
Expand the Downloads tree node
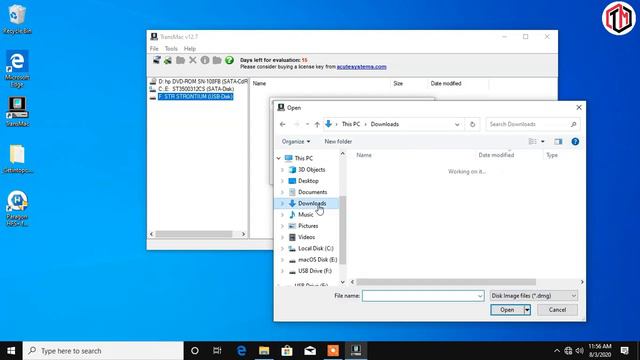[x=282, y=203]
